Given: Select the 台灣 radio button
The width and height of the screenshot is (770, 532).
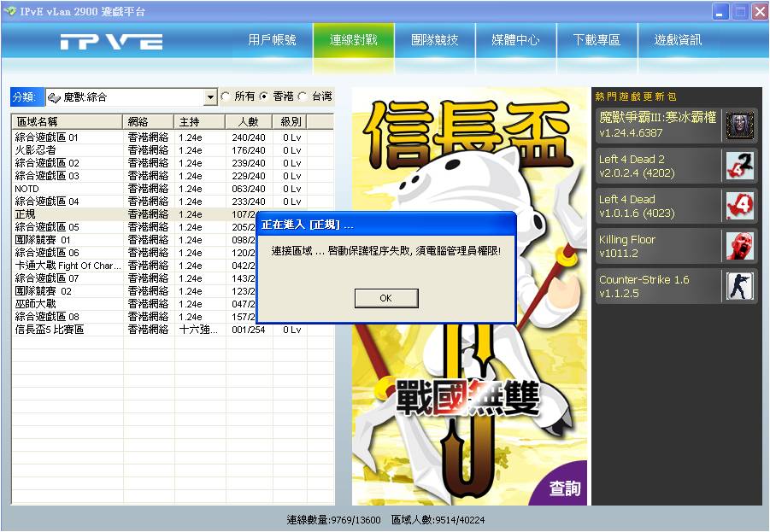Looking at the screenshot, I should click(303, 96).
